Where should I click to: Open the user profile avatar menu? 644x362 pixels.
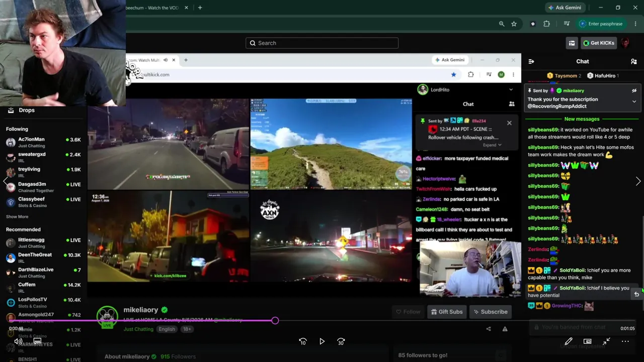[625, 43]
